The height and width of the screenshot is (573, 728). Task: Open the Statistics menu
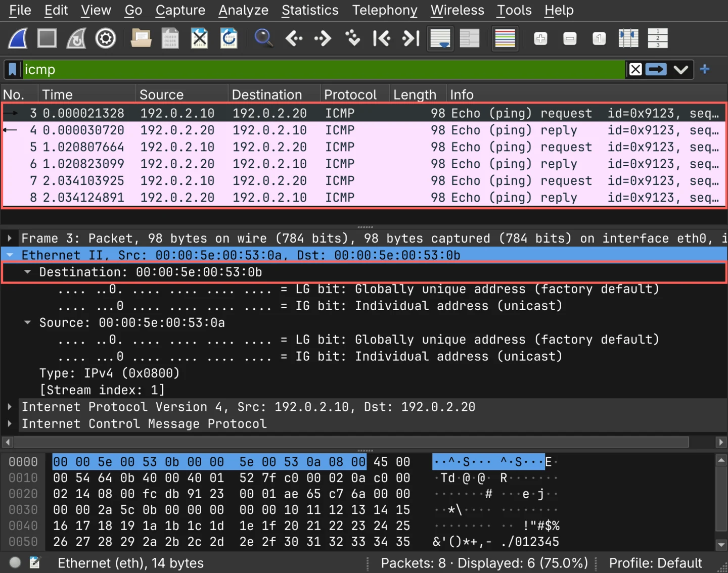310,10
